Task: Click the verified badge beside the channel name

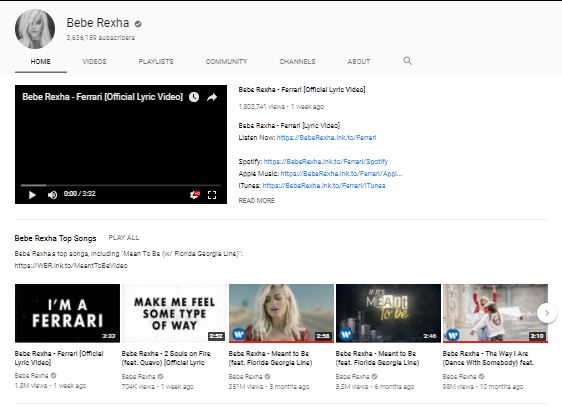Action: pyautogui.click(x=138, y=24)
